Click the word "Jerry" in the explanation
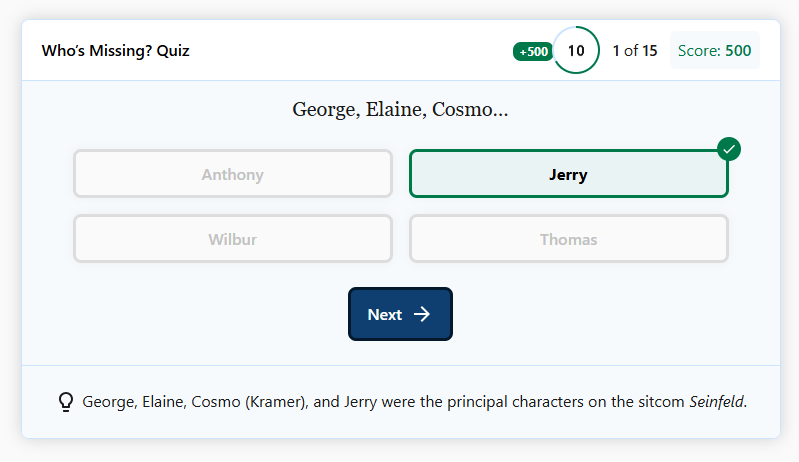Image resolution: width=799 pixels, height=462 pixels. pyautogui.click(x=363, y=402)
